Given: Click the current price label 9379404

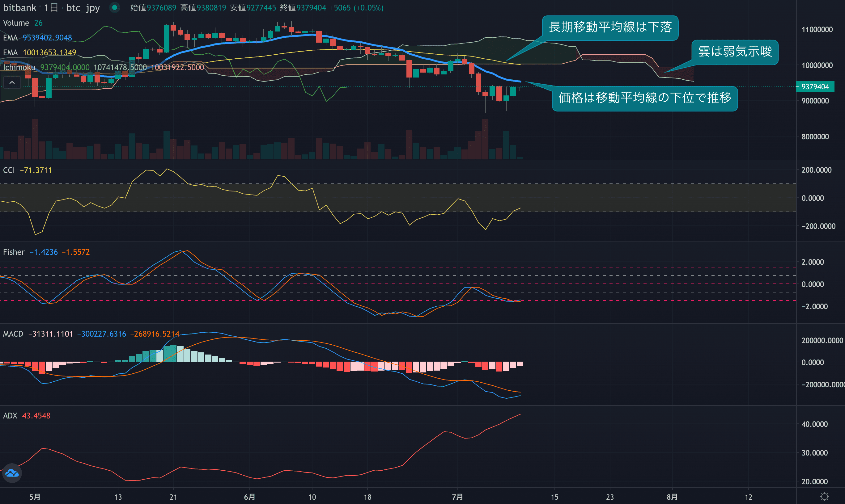Looking at the screenshot, I should pyautogui.click(x=815, y=86).
